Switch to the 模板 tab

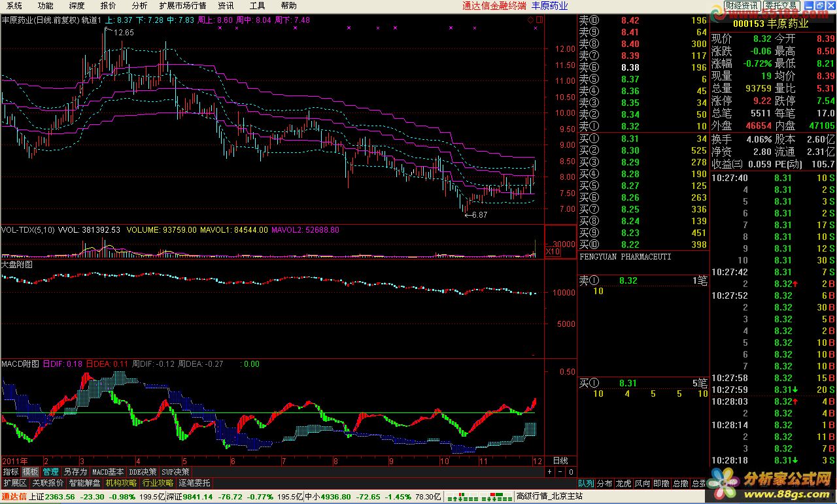pyautogui.click(x=30, y=471)
